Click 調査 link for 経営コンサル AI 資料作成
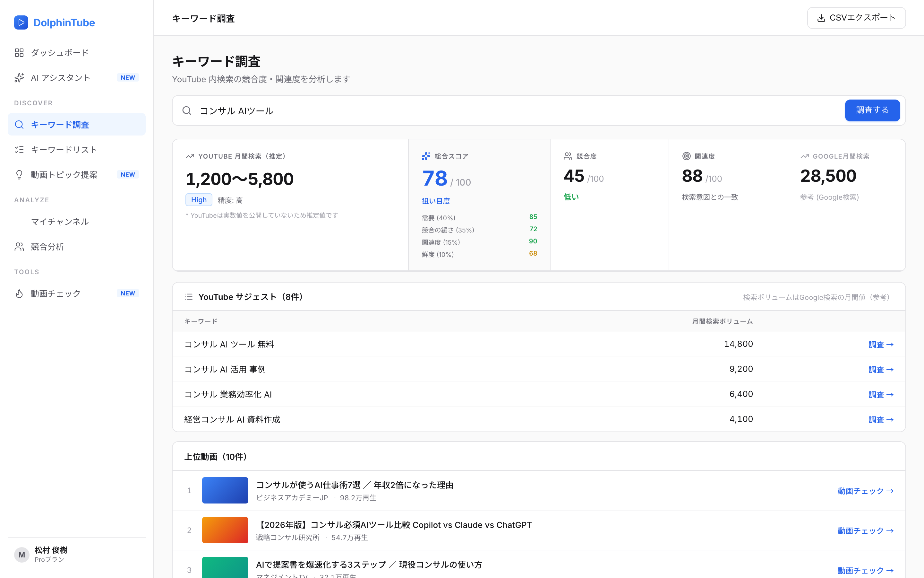The height and width of the screenshot is (578, 924). (x=881, y=419)
